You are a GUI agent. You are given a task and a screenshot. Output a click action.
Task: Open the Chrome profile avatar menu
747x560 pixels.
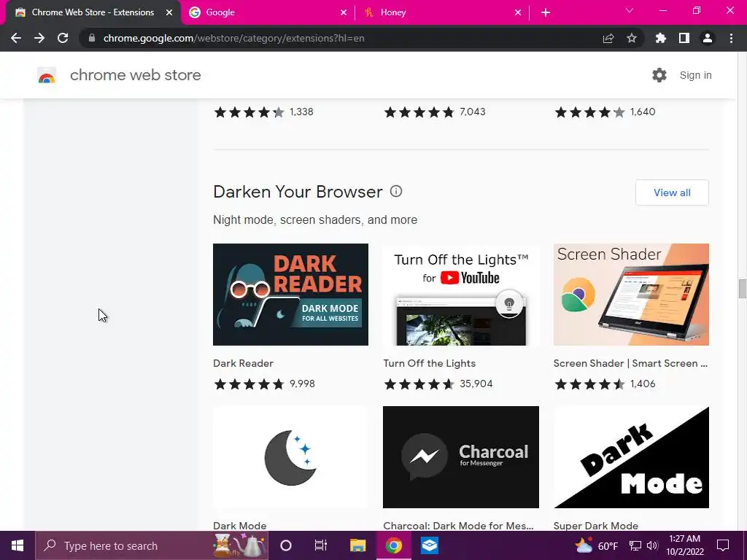[x=708, y=38]
